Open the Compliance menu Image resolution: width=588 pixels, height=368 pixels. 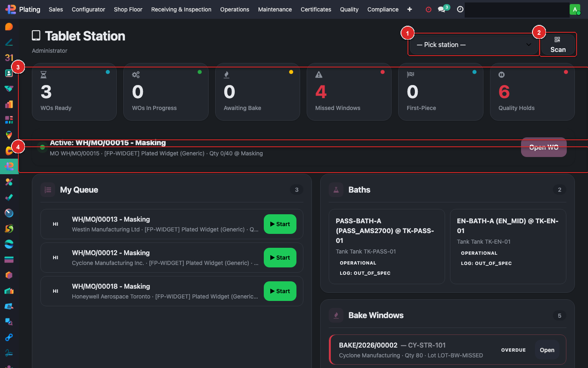pos(383,9)
